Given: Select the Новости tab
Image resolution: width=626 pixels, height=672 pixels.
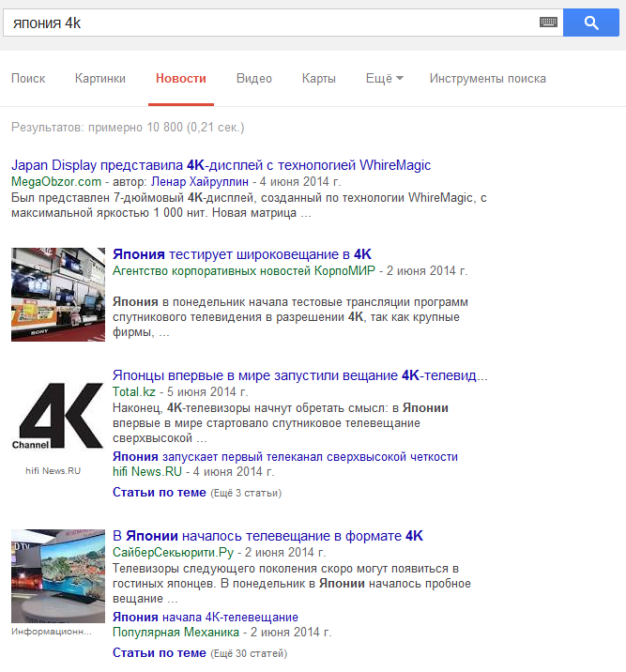Looking at the screenshot, I should pyautogui.click(x=181, y=79).
